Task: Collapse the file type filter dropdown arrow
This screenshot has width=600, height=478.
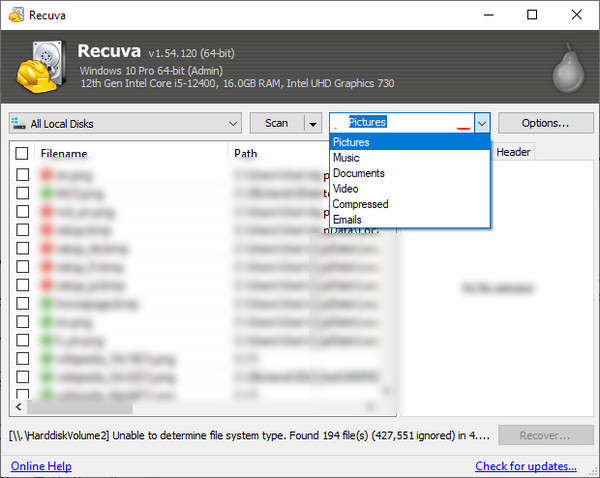Action: [482, 123]
